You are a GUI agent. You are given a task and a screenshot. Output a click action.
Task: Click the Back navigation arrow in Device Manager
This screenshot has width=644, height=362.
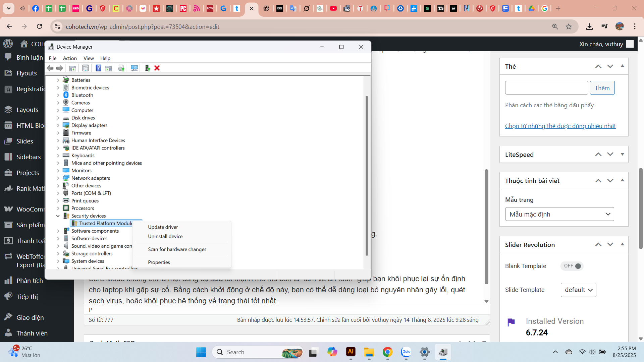tap(50, 68)
